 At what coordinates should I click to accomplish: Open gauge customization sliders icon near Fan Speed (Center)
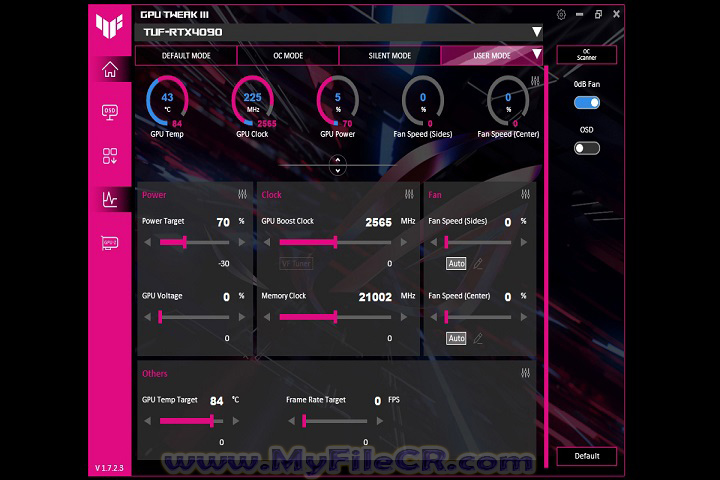535,81
